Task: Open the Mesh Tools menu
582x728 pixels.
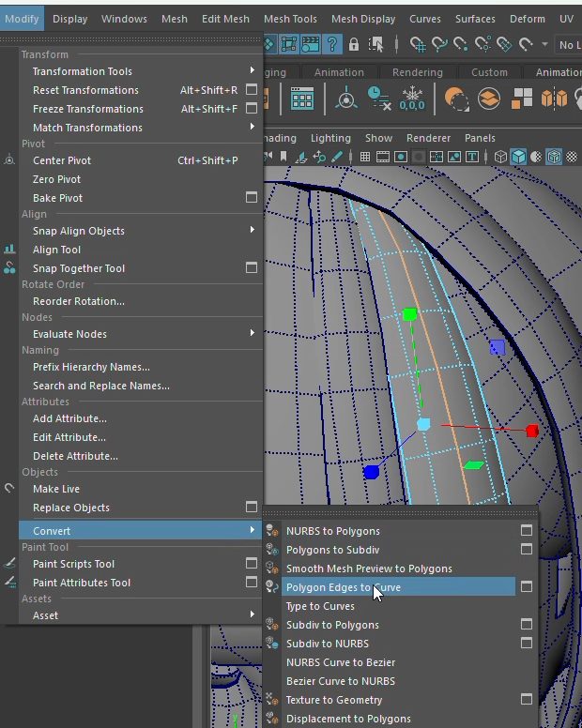Action: 290,19
